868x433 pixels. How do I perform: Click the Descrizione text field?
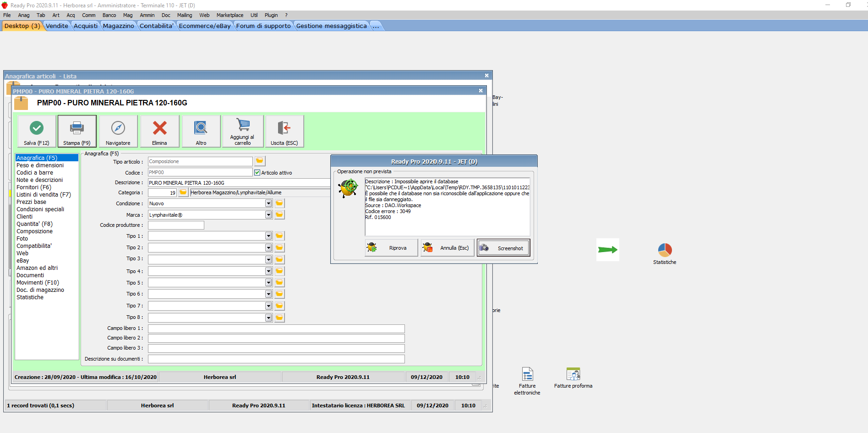pyautogui.click(x=239, y=183)
